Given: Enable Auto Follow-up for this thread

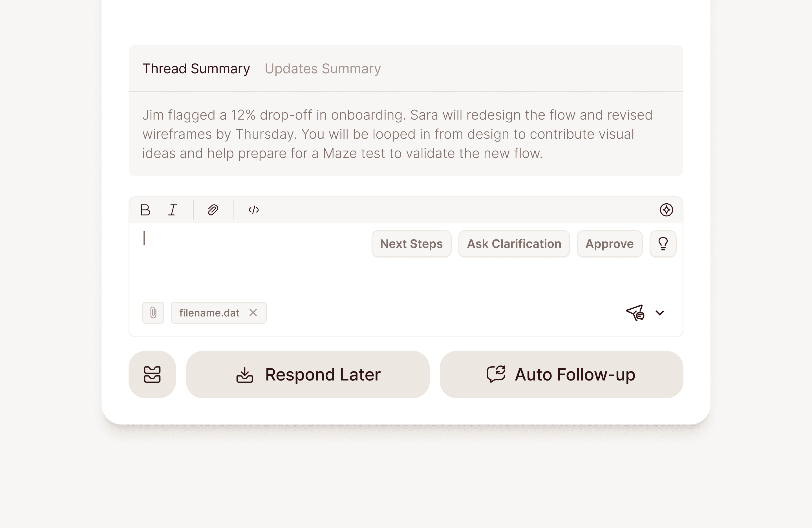Looking at the screenshot, I should click(x=561, y=374).
